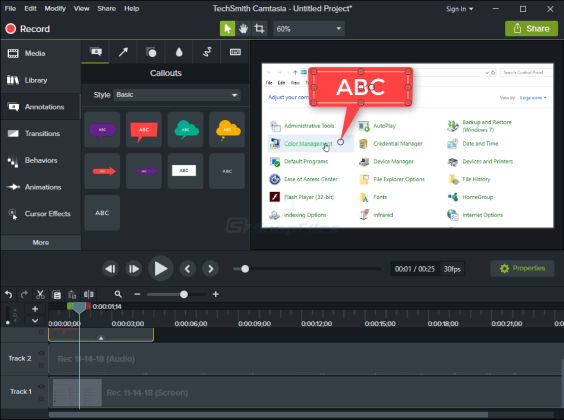Pick the green cloud callout
Screen dimensions: 564x420
[x=186, y=129]
